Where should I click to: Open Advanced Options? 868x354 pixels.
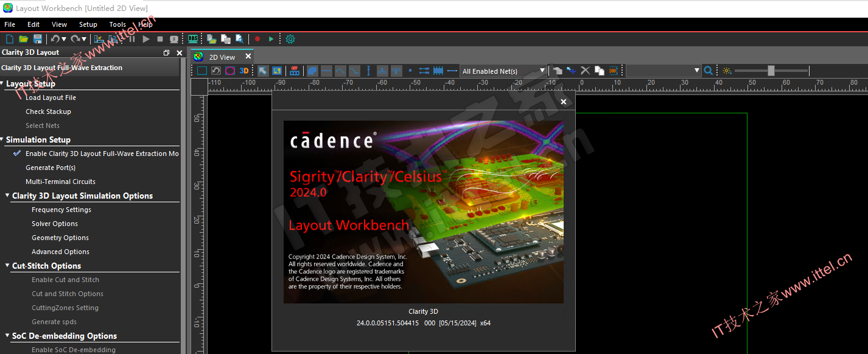[60, 252]
